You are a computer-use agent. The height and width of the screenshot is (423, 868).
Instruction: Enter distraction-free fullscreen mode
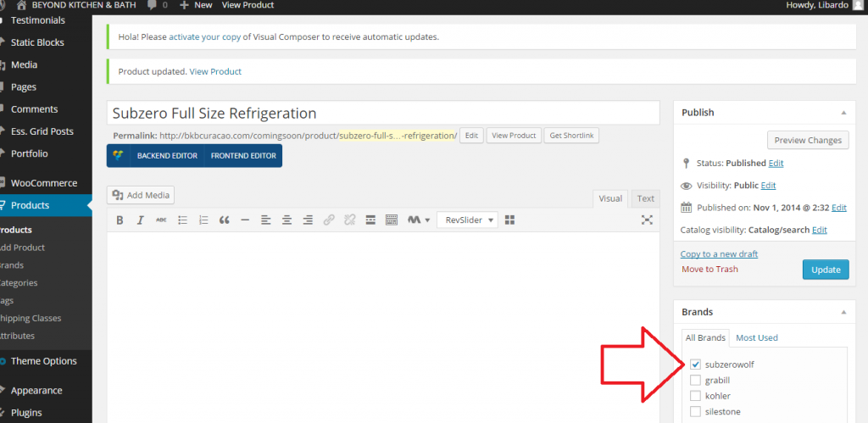[x=647, y=220]
